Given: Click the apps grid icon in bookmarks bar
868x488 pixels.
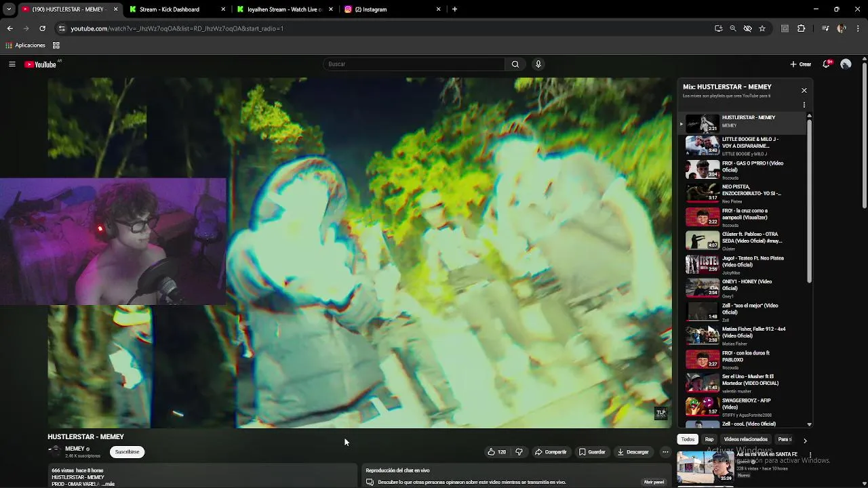Looking at the screenshot, I should click(56, 45).
